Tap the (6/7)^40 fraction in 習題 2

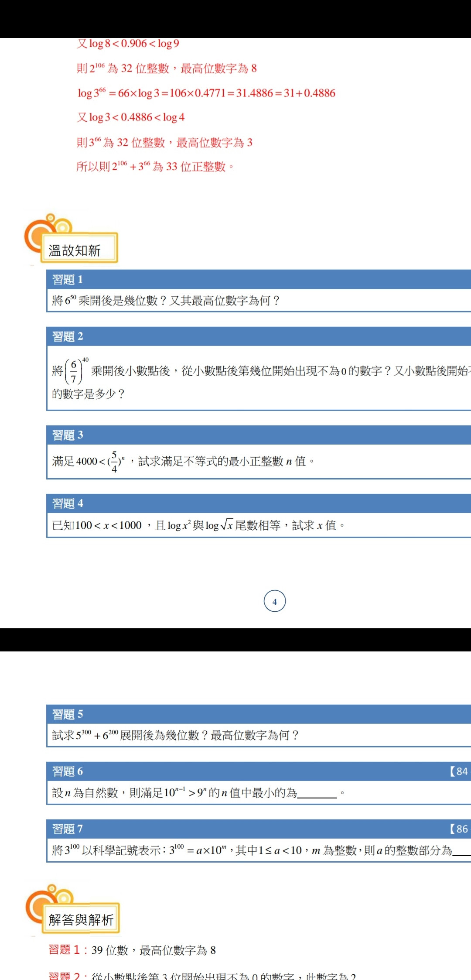pyautogui.click(x=74, y=371)
